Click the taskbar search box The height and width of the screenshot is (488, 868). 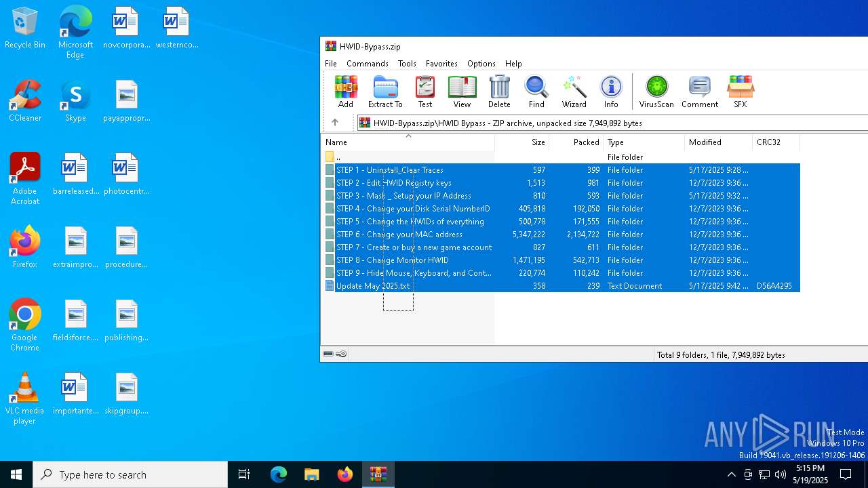pyautogui.click(x=130, y=474)
